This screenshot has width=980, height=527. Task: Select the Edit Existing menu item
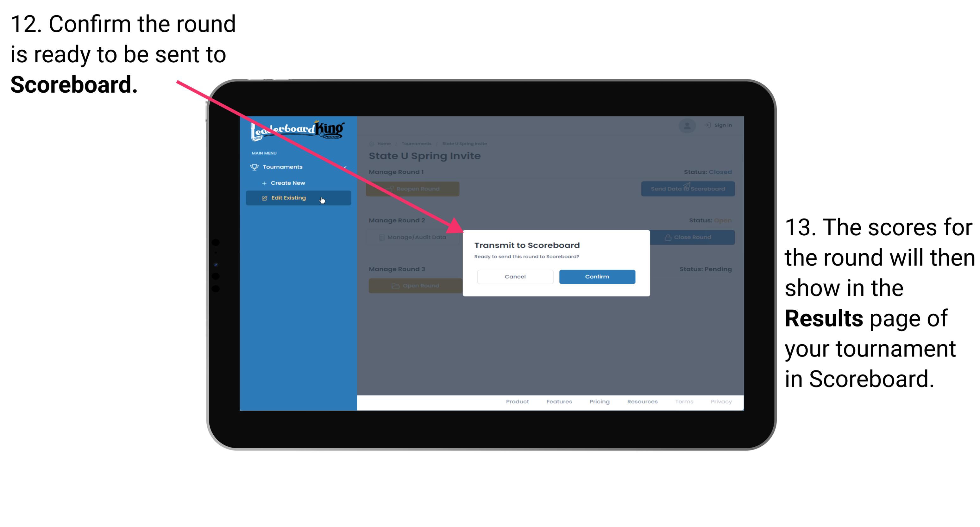[298, 197]
